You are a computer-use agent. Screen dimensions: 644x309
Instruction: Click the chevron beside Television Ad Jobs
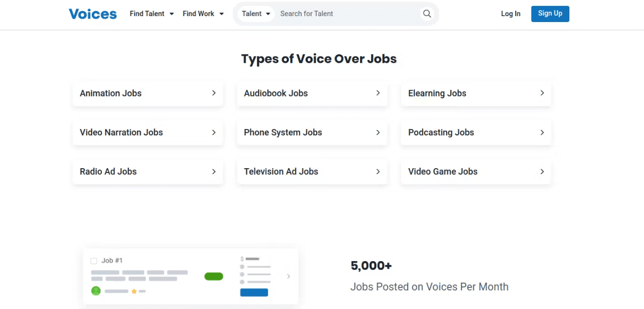[x=378, y=171]
